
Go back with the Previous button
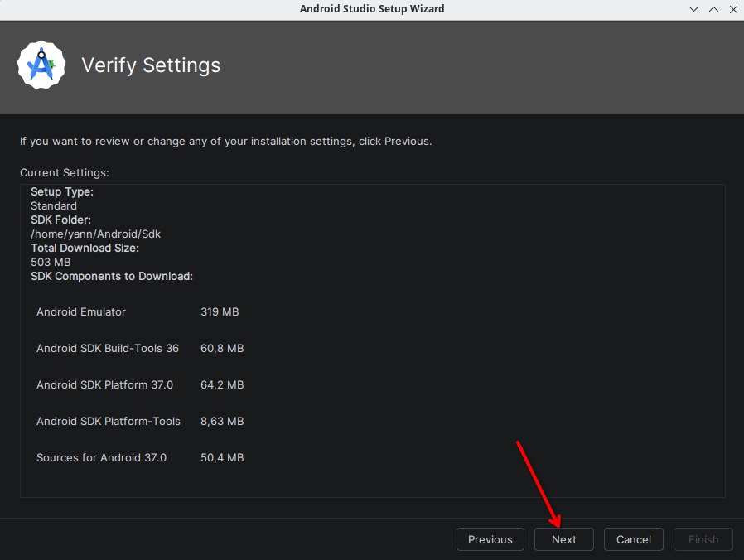490,539
